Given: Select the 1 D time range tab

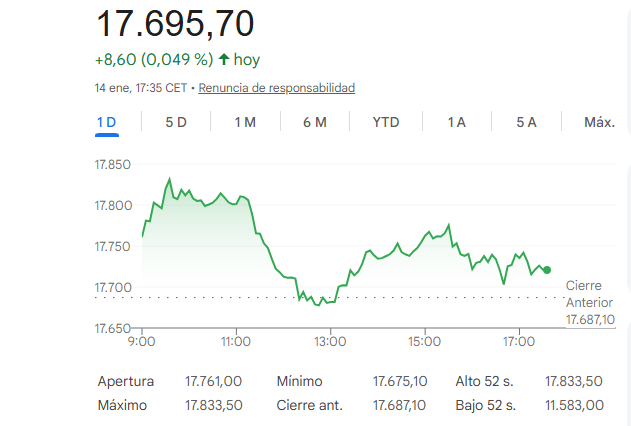Looking at the screenshot, I should pos(107,122).
